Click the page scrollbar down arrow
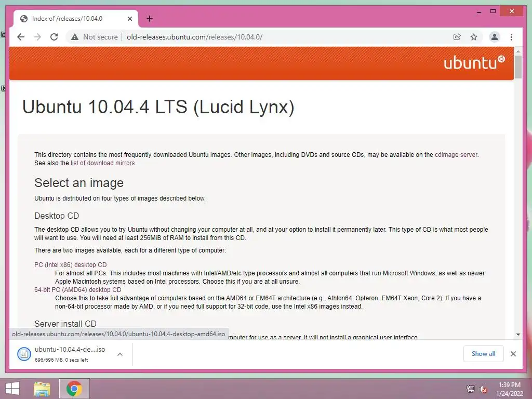Screen dimensions: 532x399 [x=518, y=334]
